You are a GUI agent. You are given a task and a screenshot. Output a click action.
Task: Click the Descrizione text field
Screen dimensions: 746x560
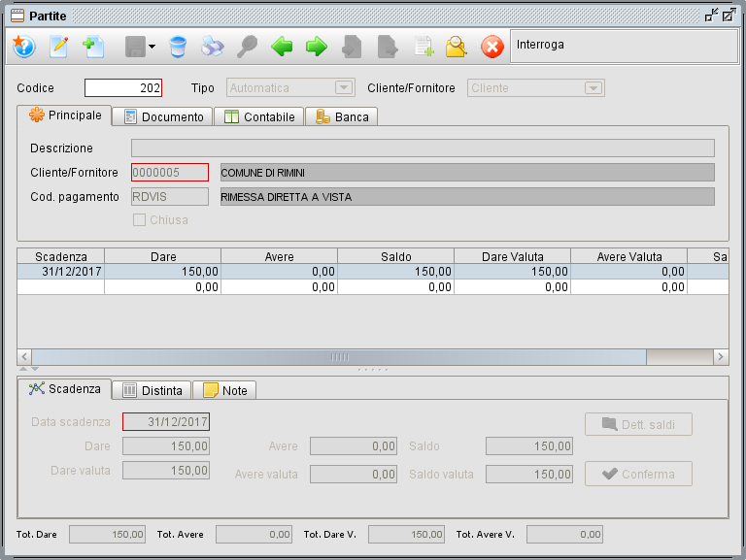(x=423, y=148)
